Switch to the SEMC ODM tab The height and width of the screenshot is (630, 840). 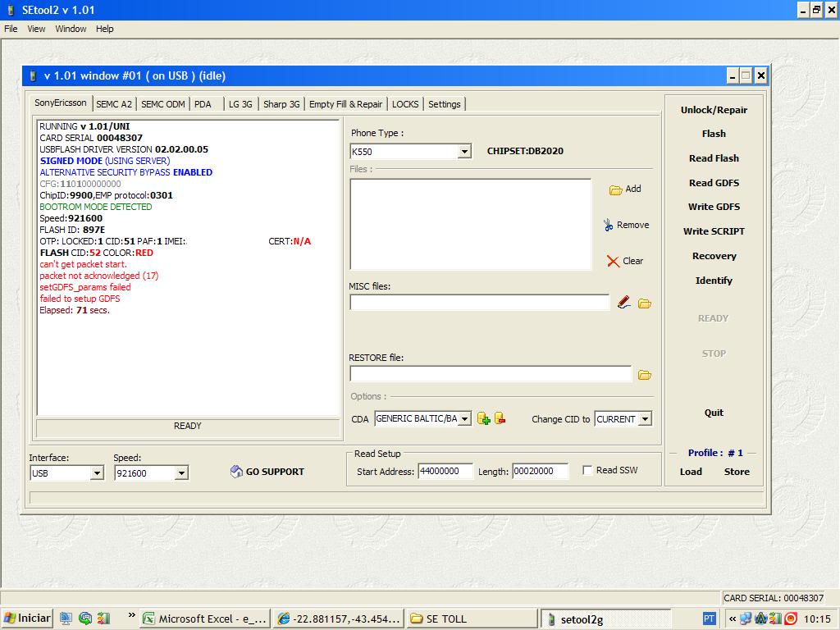point(163,104)
